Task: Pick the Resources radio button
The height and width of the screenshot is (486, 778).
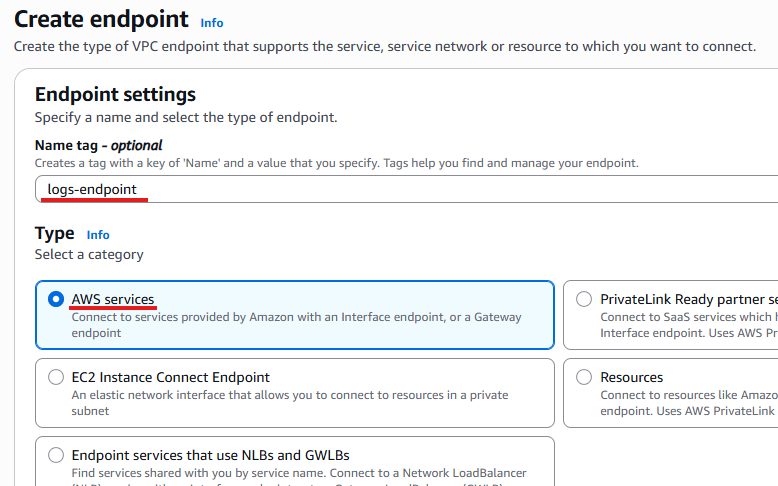Action: [x=584, y=378]
